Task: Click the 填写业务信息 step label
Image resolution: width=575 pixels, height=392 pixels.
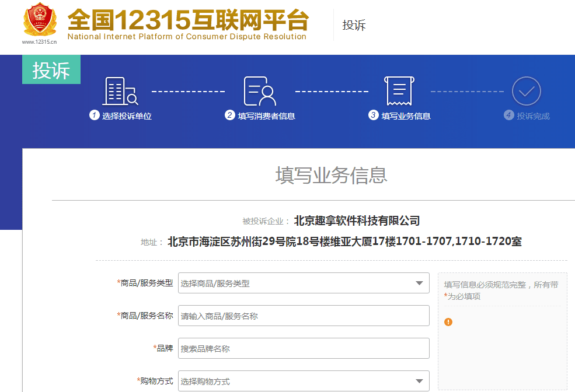Action: point(406,116)
